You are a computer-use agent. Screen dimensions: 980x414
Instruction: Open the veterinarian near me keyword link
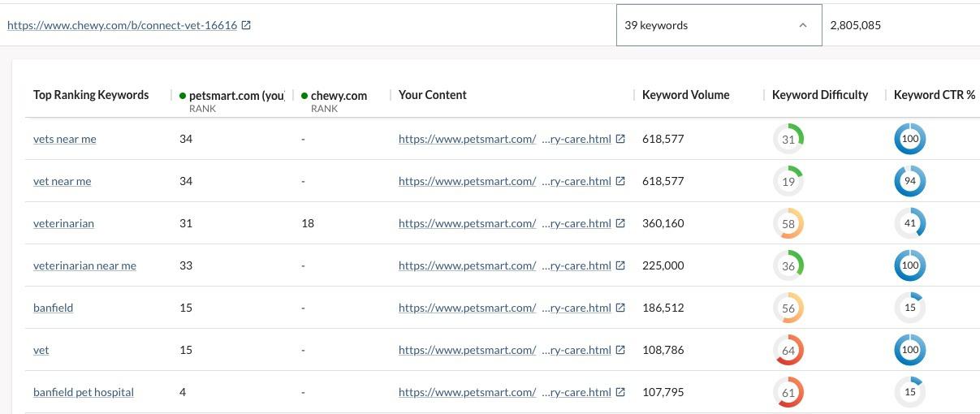click(84, 265)
